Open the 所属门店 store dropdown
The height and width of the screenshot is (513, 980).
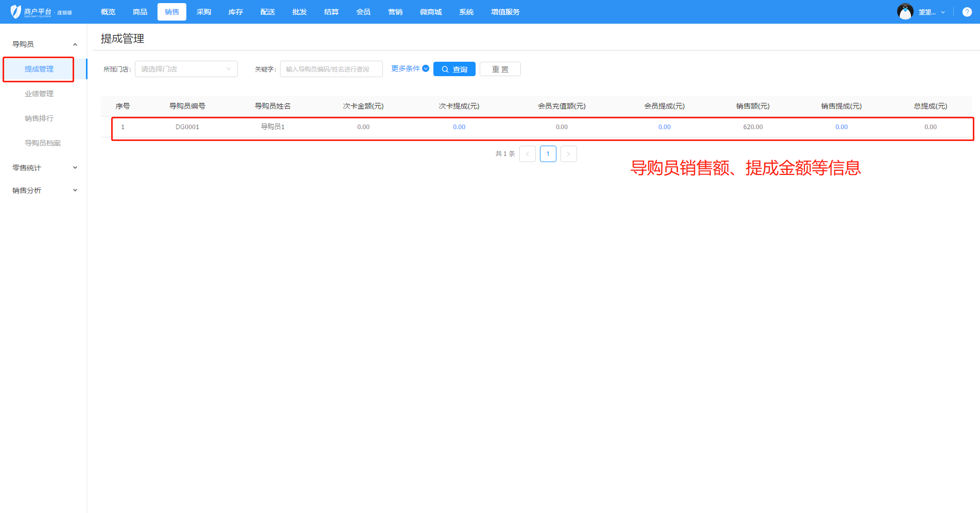click(x=186, y=69)
